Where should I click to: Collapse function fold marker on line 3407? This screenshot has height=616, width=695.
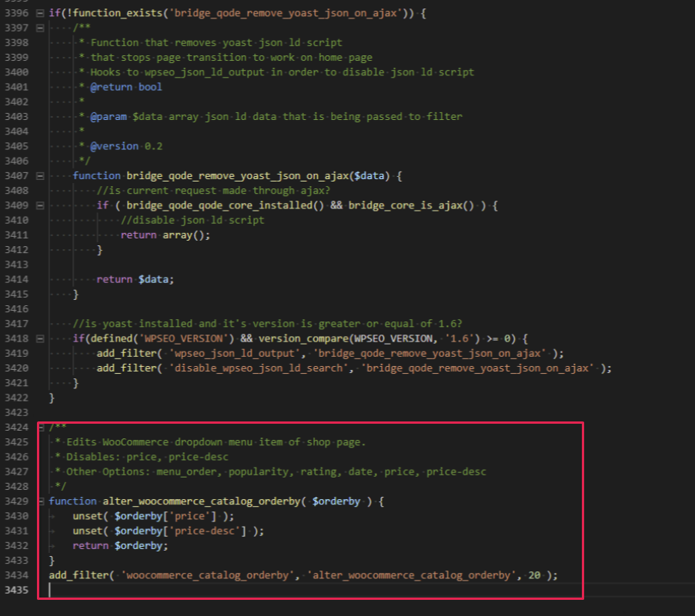point(40,176)
